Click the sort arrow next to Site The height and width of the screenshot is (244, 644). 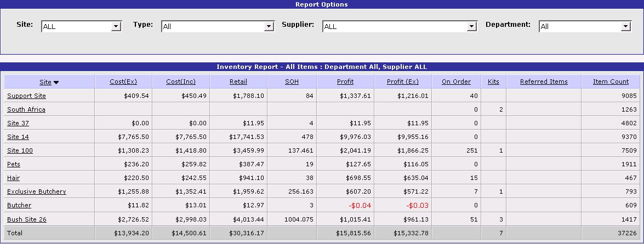(56, 83)
